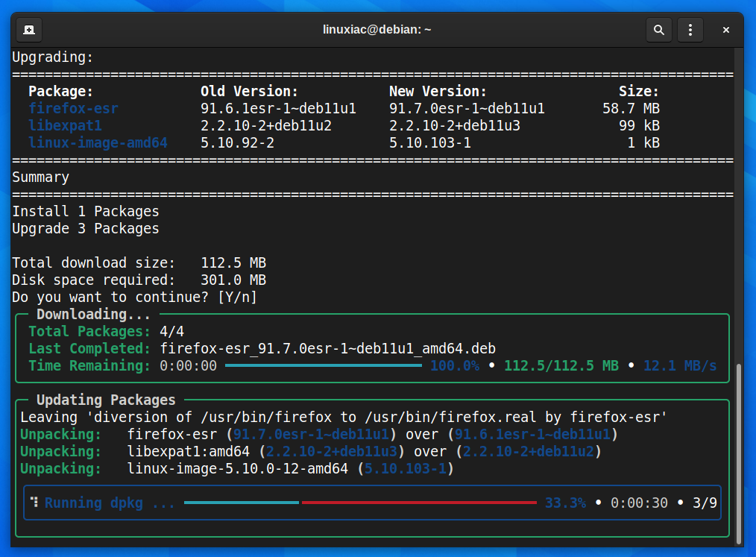Click the Upgrade 3 Packages line
The image size is (756, 557).
pos(85,229)
